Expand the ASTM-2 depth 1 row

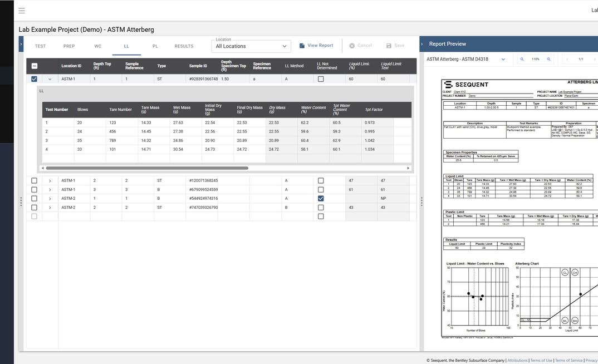pyautogui.click(x=50, y=199)
